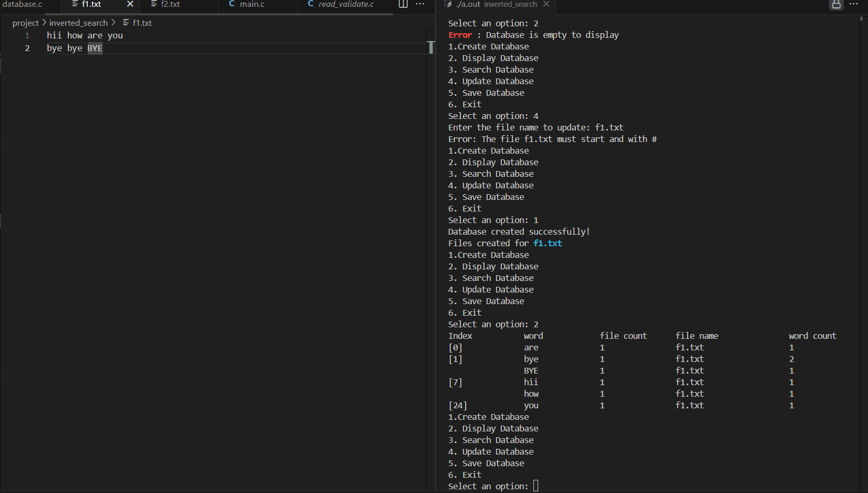Click the 'word count' column header

(812, 336)
